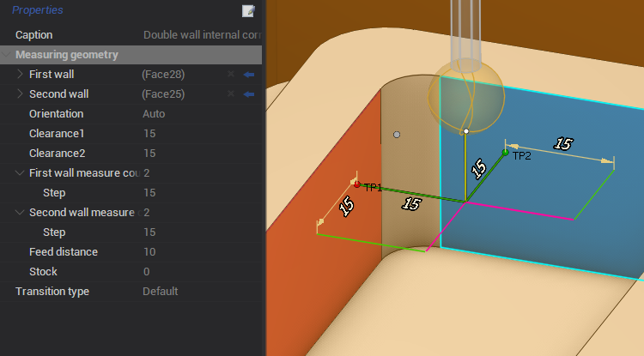Expand the First wall row
Screen dimensions: 644x356
point(21,75)
